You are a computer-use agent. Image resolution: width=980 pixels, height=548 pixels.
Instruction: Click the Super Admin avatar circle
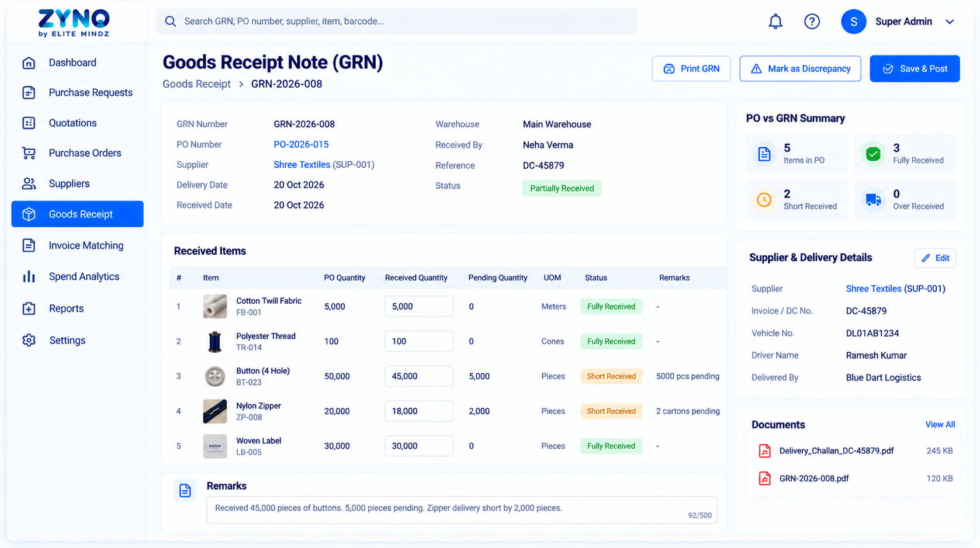(853, 22)
